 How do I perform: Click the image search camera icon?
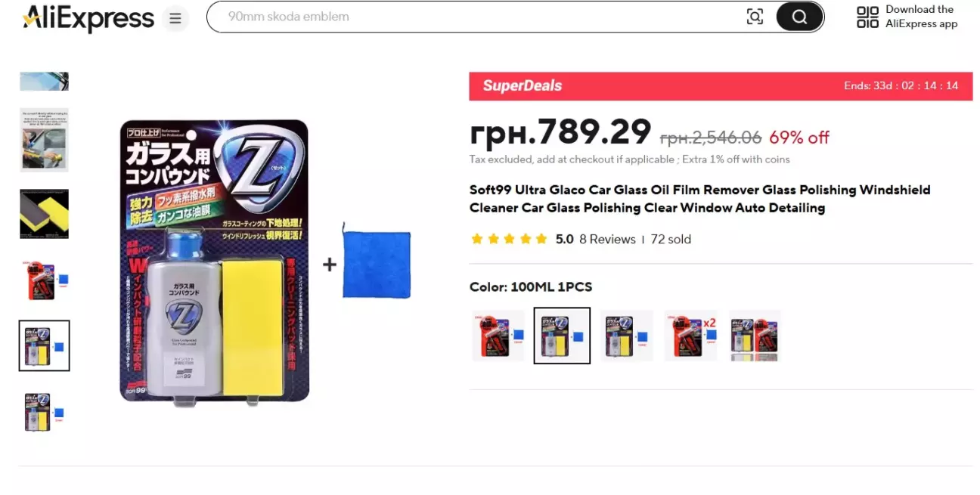coord(755,17)
